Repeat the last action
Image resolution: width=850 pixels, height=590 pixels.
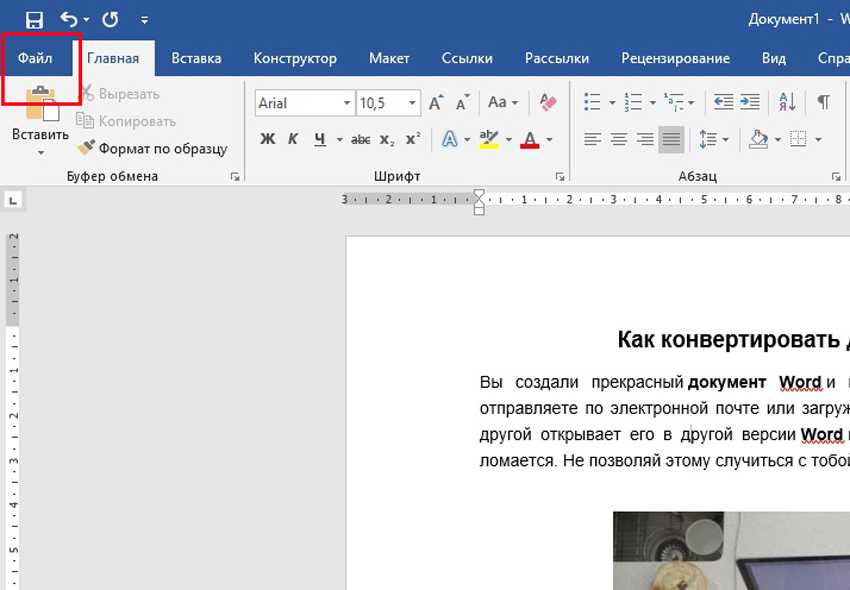click(x=110, y=20)
